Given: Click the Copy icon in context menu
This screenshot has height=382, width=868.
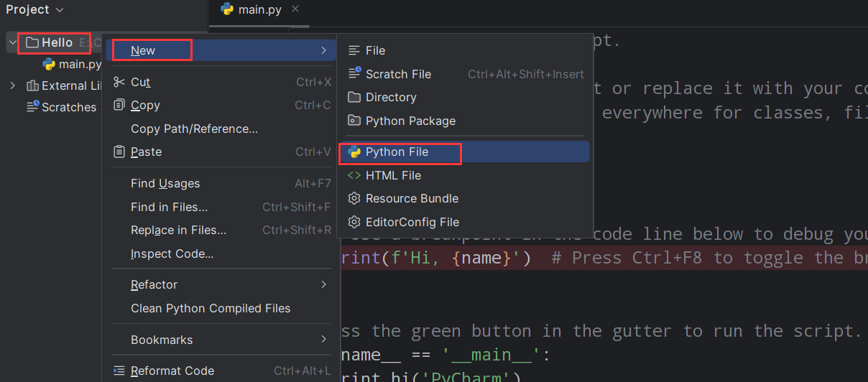Looking at the screenshot, I should point(119,105).
